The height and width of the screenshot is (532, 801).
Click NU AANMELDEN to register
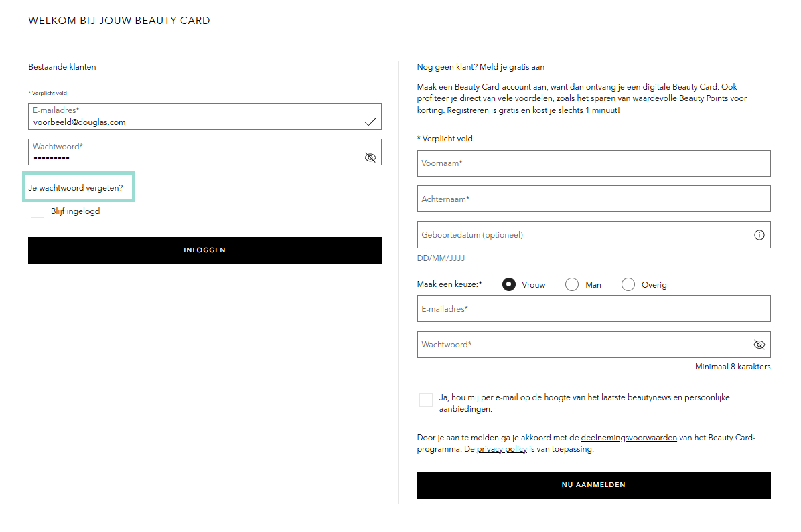(593, 485)
